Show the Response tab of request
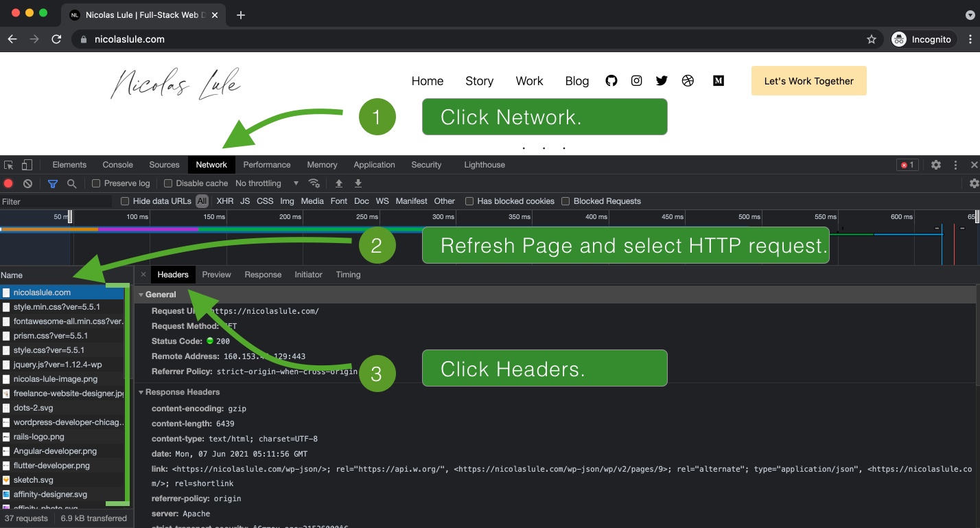The image size is (980, 528). tap(263, 275)
